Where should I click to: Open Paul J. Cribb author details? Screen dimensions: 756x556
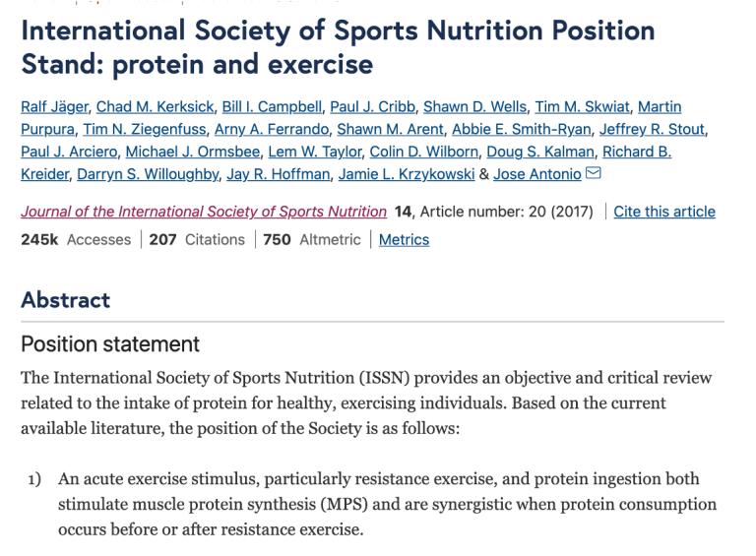pyautogui.click(x=372, y=106)
